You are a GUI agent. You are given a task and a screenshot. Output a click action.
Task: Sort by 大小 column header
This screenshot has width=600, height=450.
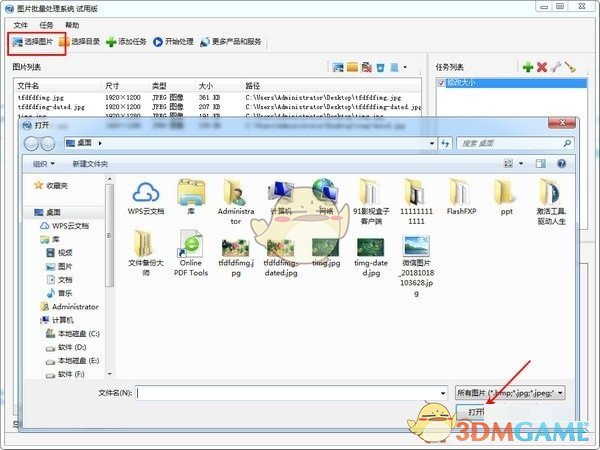[x=220, y=86]
